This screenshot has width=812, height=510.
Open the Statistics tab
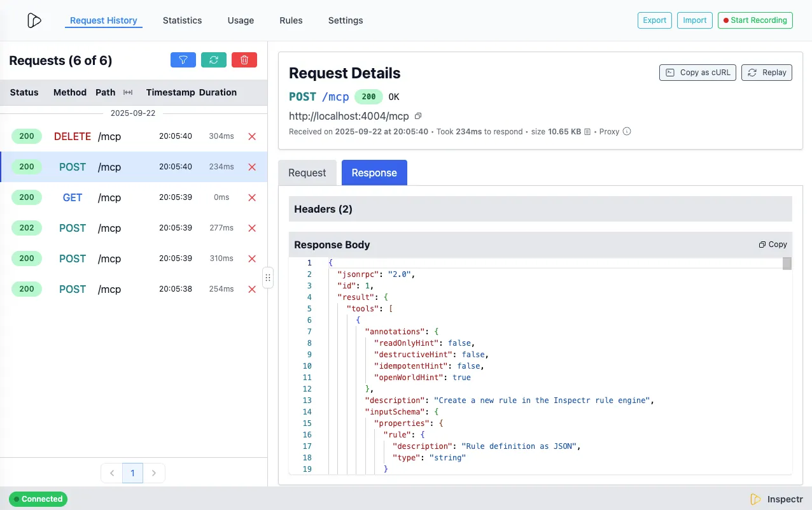182,20
